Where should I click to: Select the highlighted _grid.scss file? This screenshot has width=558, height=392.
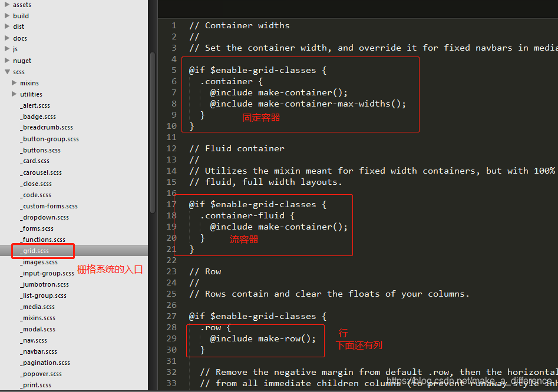point(35,251)
